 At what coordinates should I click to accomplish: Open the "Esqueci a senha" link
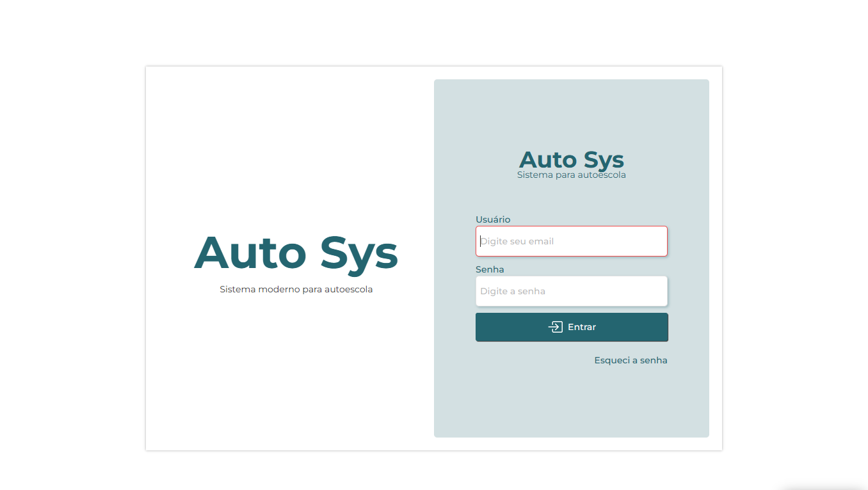click(631, 360)
